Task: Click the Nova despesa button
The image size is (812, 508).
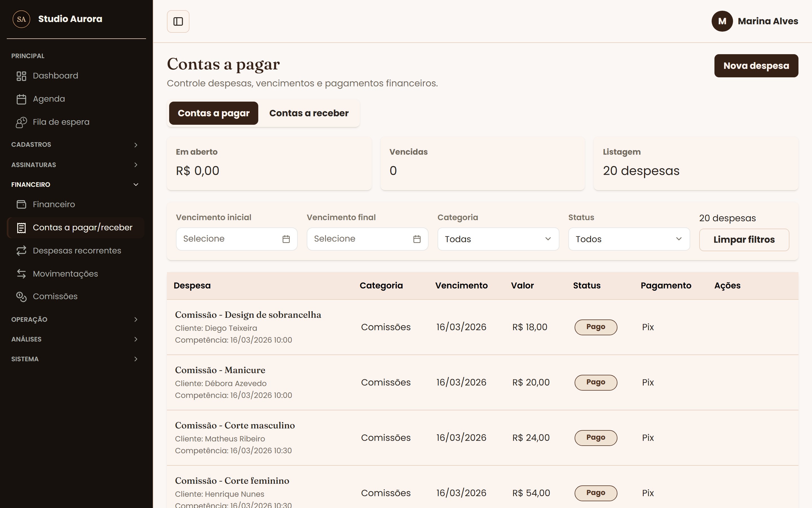Action: (756, 66)
